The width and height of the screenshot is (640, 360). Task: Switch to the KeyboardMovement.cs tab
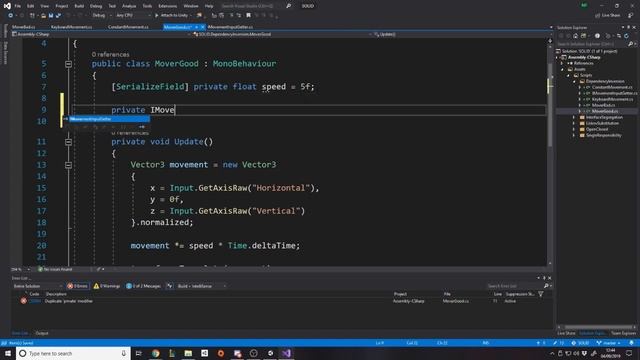point(71,27)
